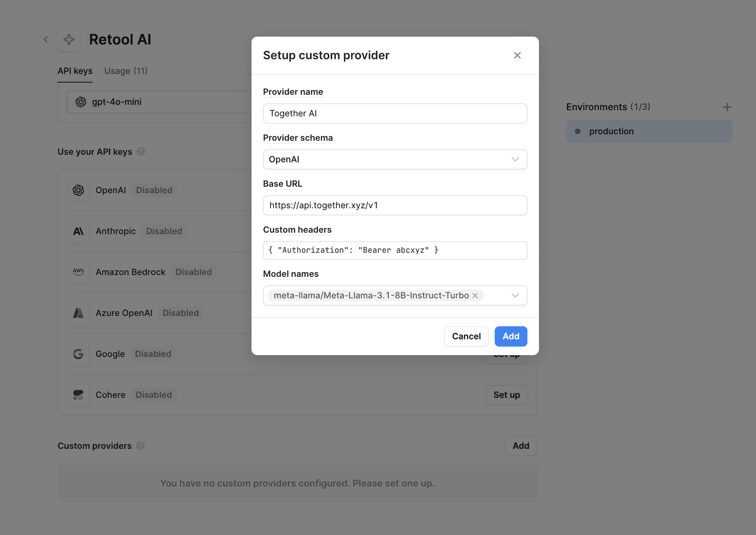Click the Cohere logo icon

point(78,395)
